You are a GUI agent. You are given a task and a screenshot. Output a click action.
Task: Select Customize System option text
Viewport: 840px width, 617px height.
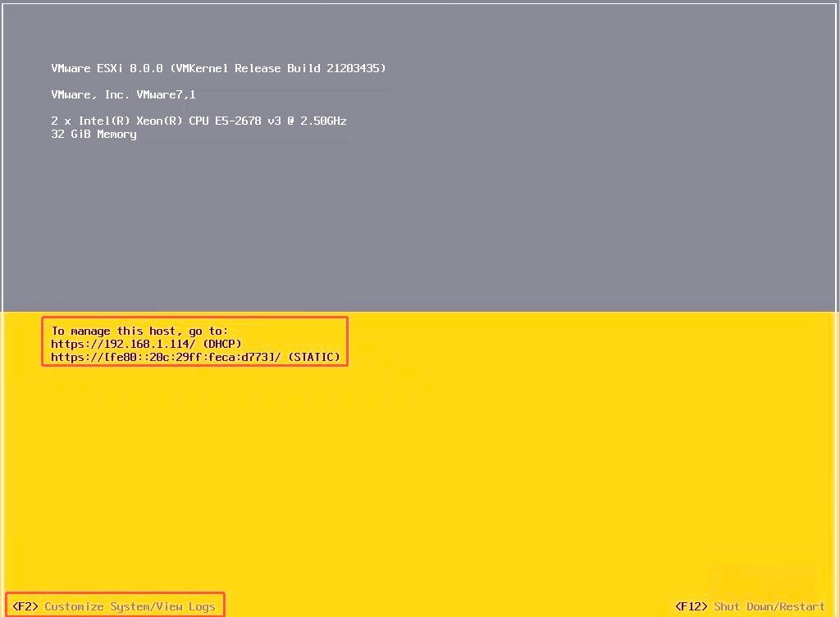[x=97, y=606]
